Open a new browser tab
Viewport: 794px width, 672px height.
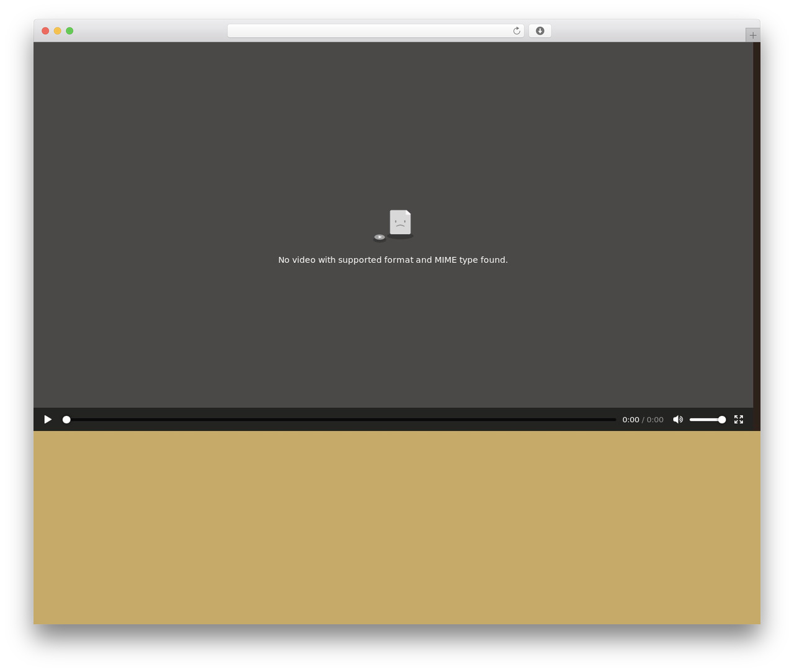pyautogui.click(x=753, y=35)
